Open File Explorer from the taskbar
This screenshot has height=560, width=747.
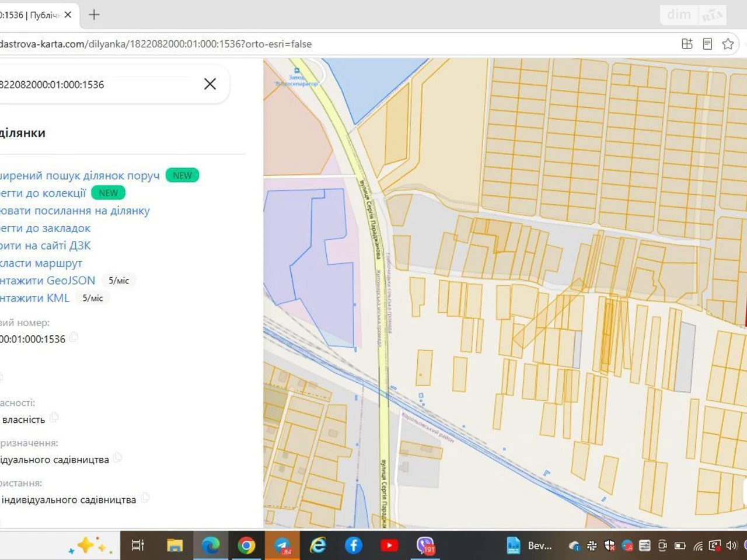pyautogui.click(x=174, y=545)
